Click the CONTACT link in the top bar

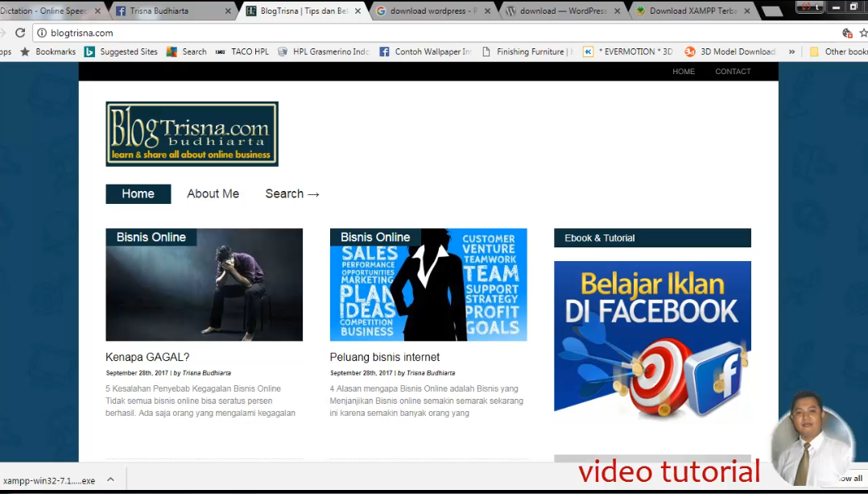[x=733, y=72]
